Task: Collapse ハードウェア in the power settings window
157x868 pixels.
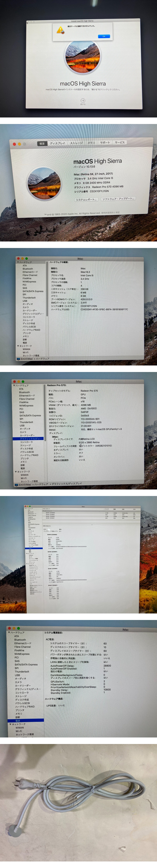Action: pyautogui.click(x=9, y=633)
